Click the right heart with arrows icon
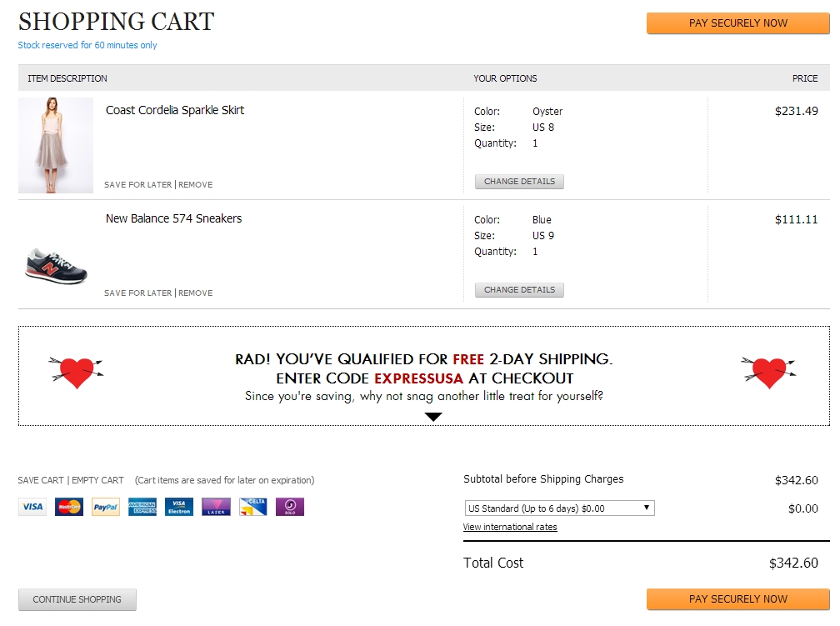 769,372
